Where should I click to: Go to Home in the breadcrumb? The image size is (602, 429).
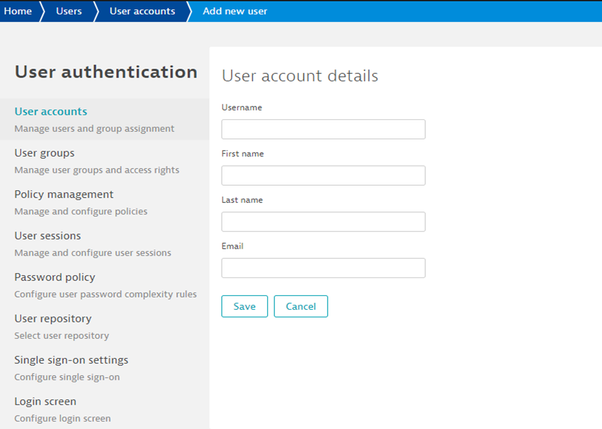pyautogui.click(x=19, y=11)
